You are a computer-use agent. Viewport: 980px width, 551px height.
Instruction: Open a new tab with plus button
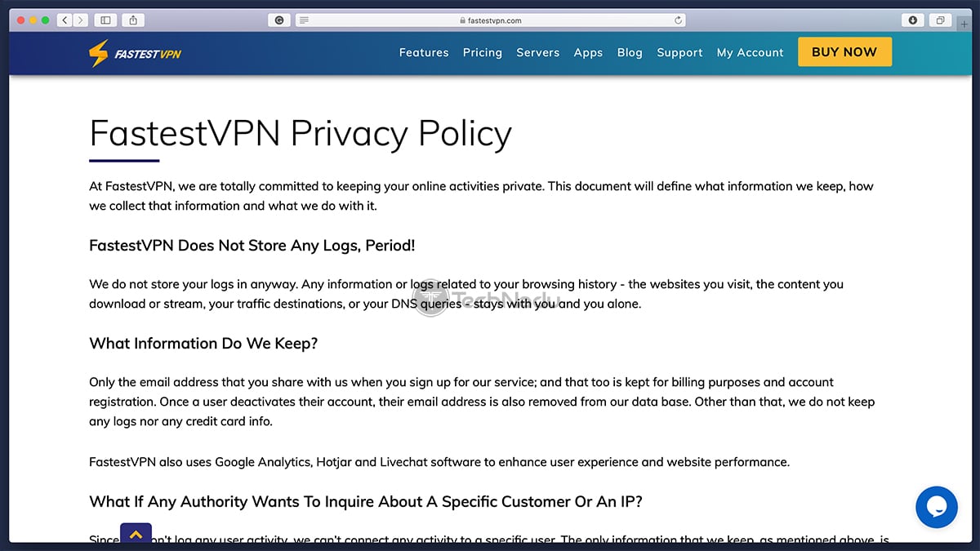click(964, 24)
